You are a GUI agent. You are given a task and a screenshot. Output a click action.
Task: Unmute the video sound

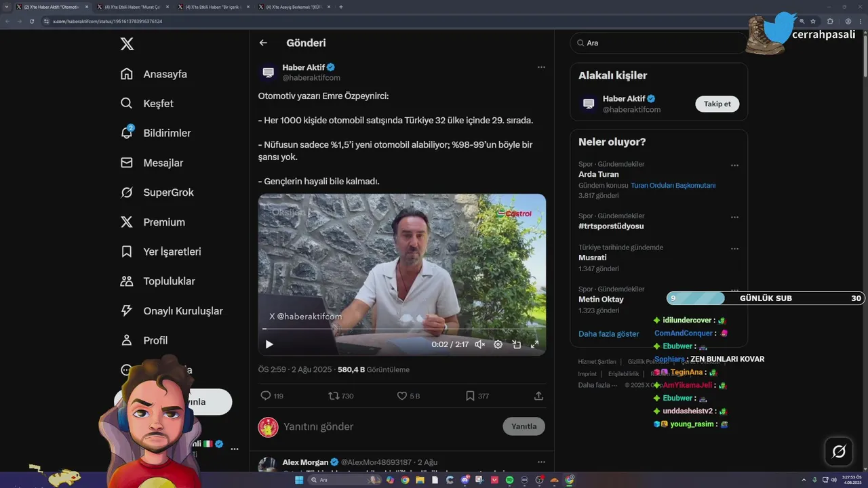480,344
